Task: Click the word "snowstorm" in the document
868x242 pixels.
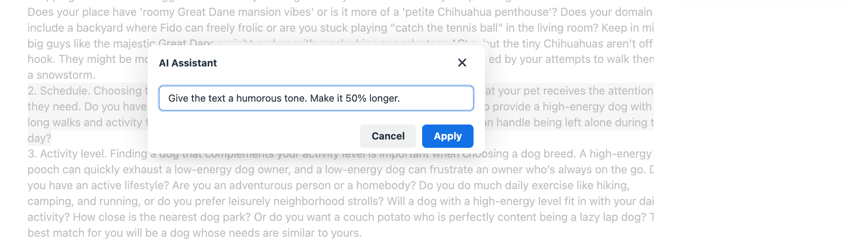Action: point(65,75)
